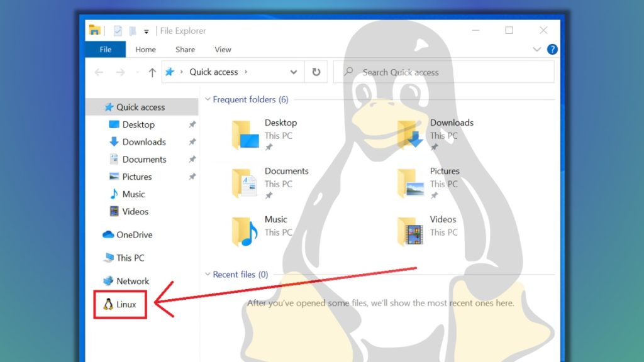Open the Linux folder in the sidebar
Viewport: 644px width, 362px height.
(126, 304)
